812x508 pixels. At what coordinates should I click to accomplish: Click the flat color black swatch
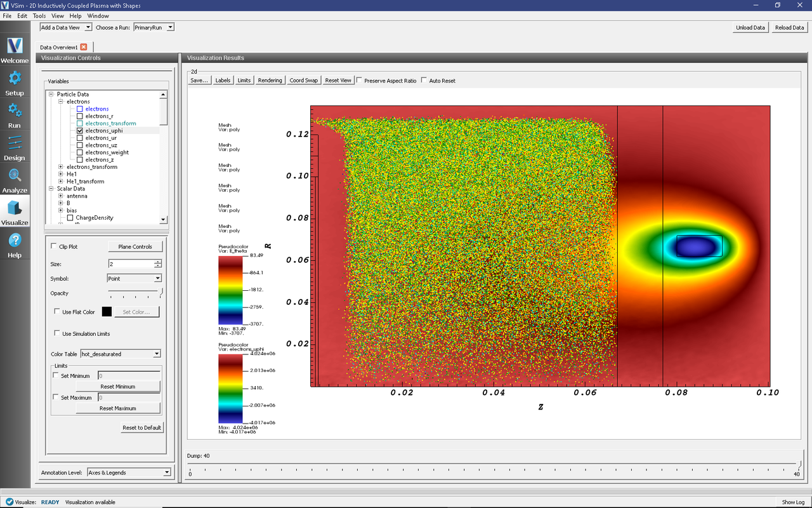click(x=107, y=312)
